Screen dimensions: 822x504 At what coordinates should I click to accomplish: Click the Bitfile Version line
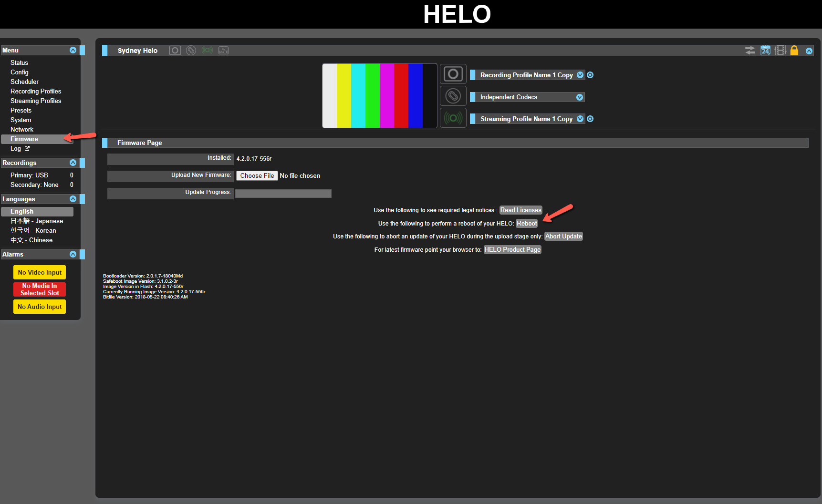(x=146, y=297)
